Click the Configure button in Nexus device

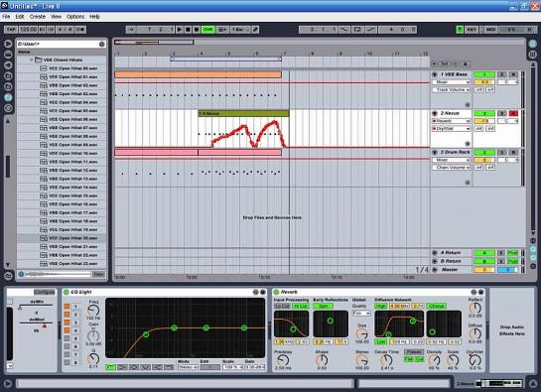pyautogui.click(x=45, y=293)
